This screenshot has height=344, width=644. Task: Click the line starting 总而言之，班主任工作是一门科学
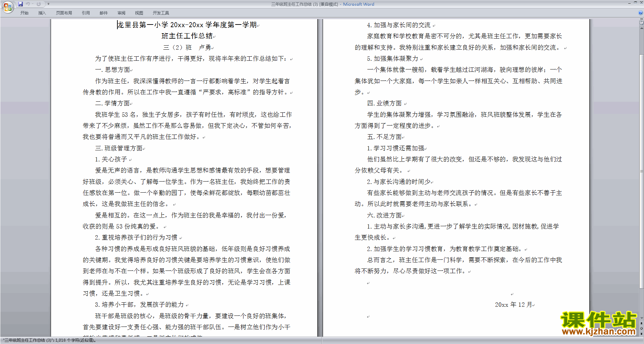(x=465, y=260)
